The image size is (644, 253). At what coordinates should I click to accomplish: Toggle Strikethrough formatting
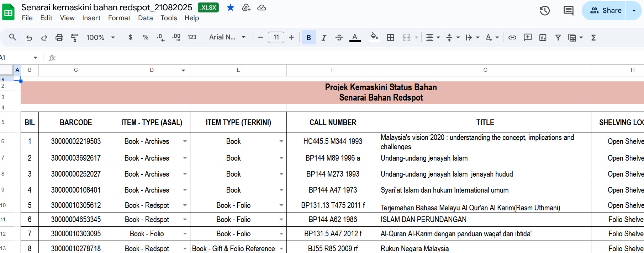tap(339, 38)
